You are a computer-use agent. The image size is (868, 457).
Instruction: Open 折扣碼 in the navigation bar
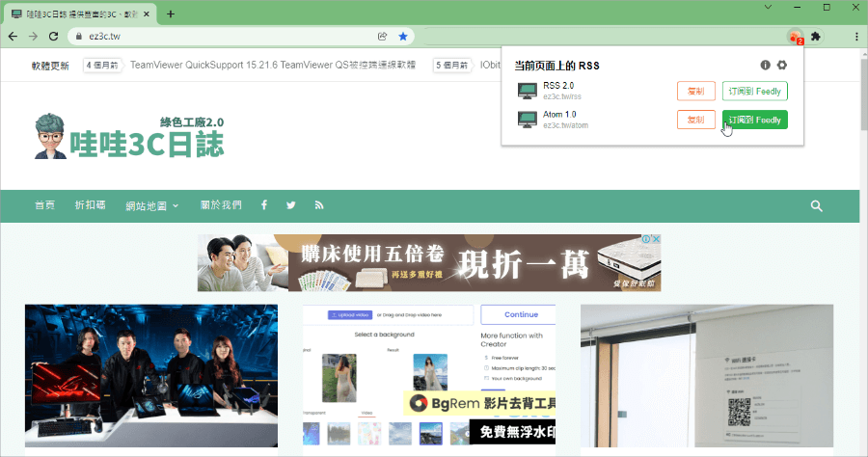[x=91, y=205]
